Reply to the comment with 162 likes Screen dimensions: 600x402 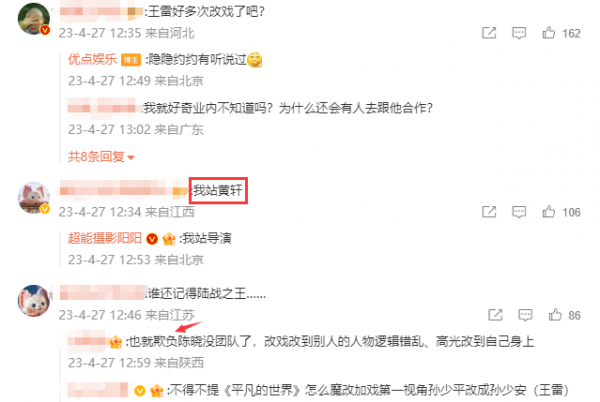click(x=519, y=33)
